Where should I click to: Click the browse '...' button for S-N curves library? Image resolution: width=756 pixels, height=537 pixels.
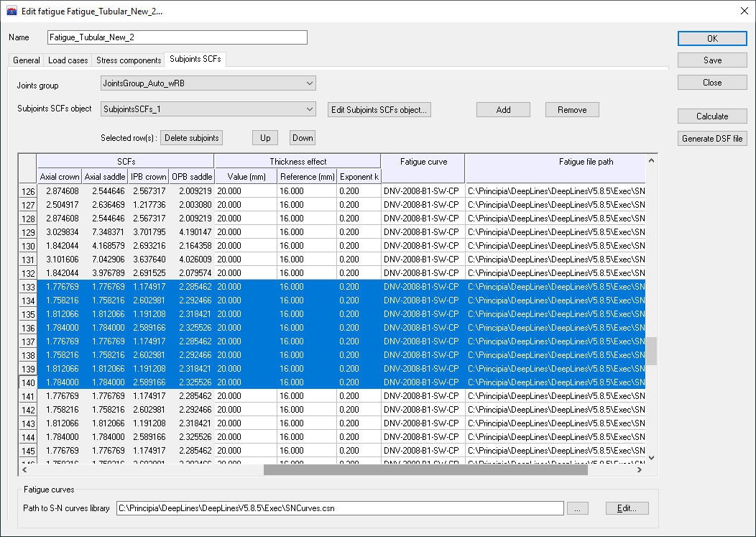(x=577, y=508)
